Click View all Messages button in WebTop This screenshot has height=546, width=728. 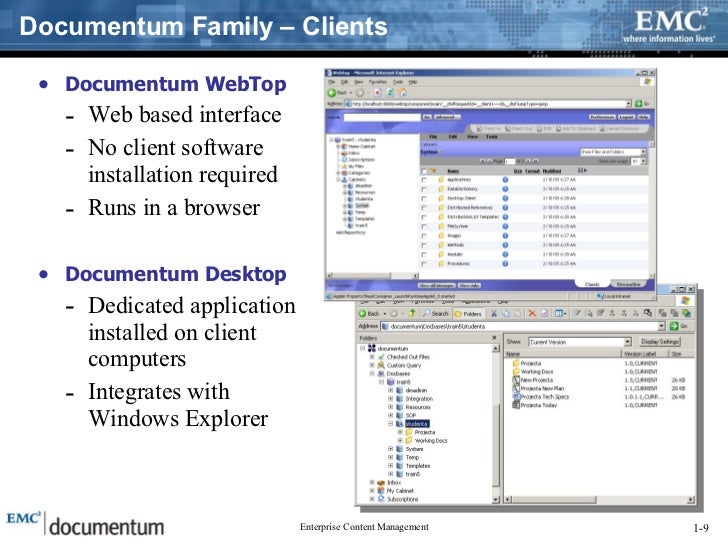(437, 286)
